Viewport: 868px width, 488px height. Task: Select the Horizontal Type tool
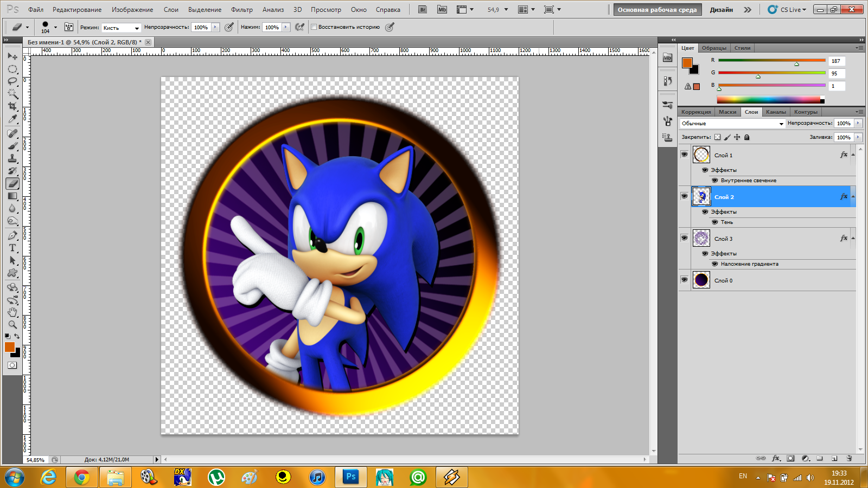12,248
